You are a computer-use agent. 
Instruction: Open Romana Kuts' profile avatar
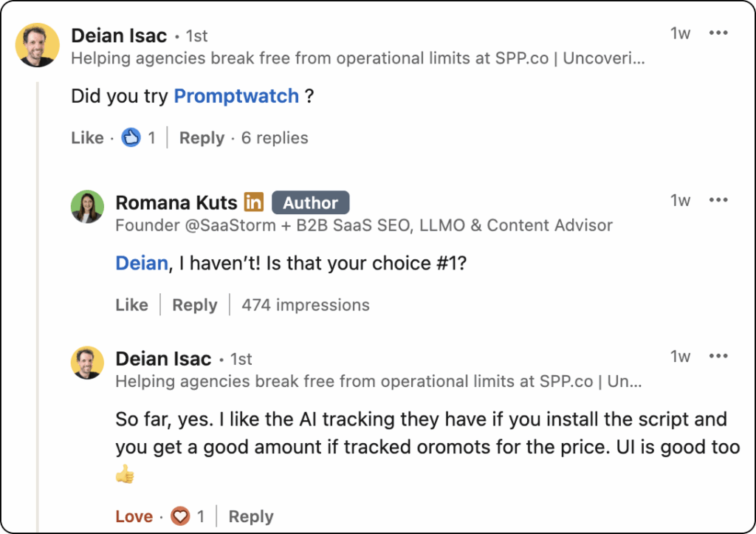(x=88, y=207)
